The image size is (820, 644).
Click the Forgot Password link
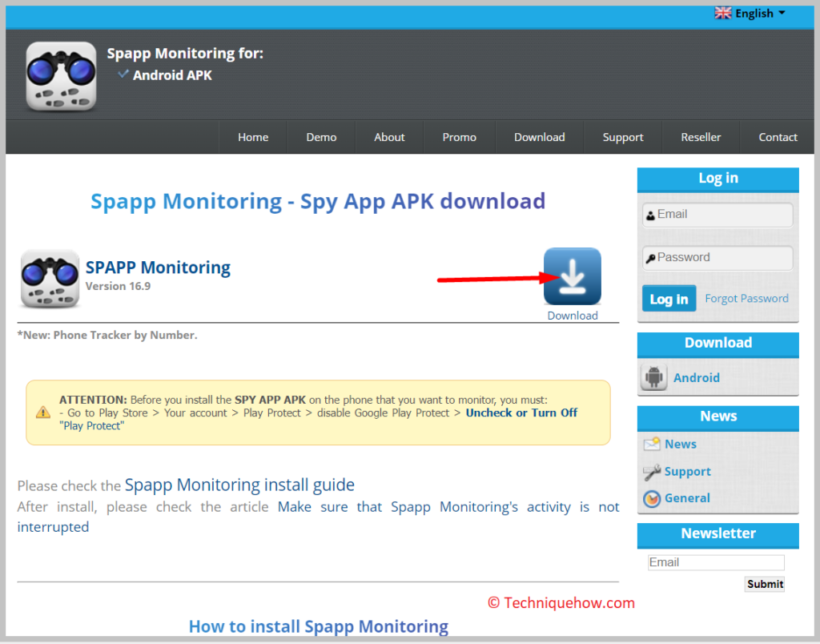(746, 298)
